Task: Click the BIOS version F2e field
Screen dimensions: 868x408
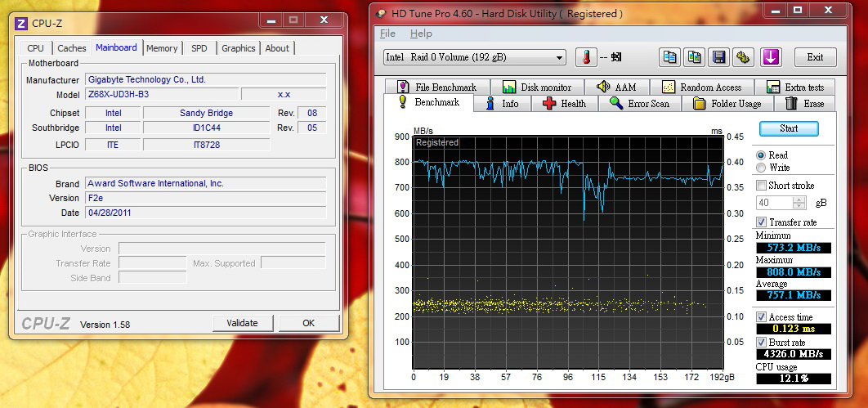Action: coord(205,198)
